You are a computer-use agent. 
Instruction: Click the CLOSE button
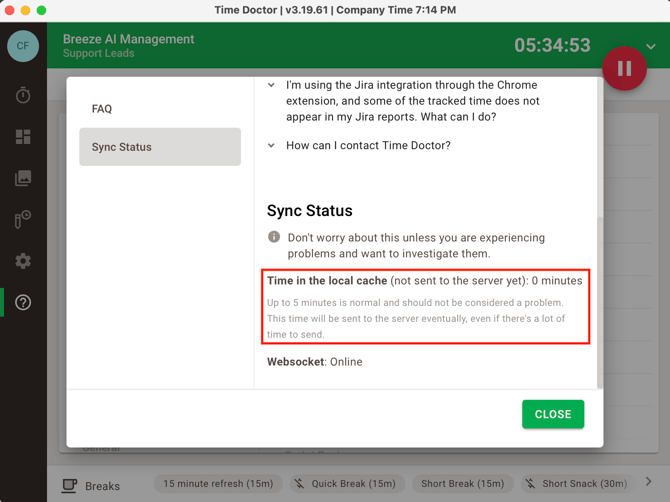pos(553,414)
